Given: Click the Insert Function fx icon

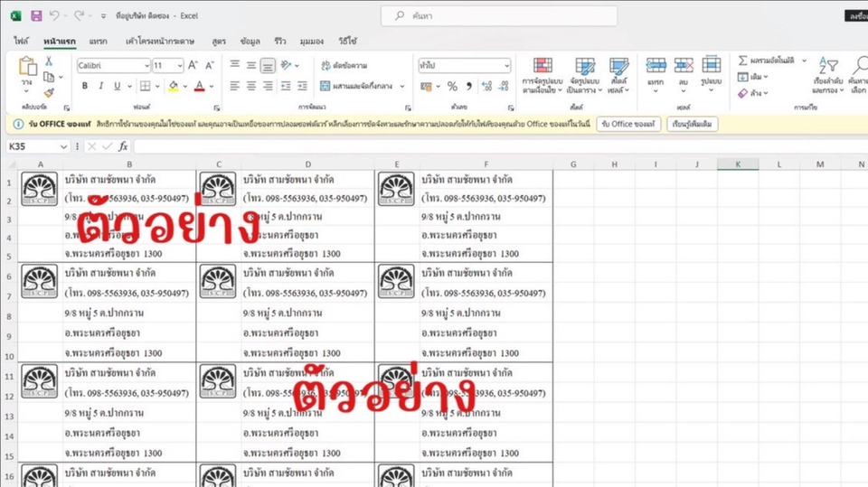Looking at the screenshot, I should (x=123, y=146).
